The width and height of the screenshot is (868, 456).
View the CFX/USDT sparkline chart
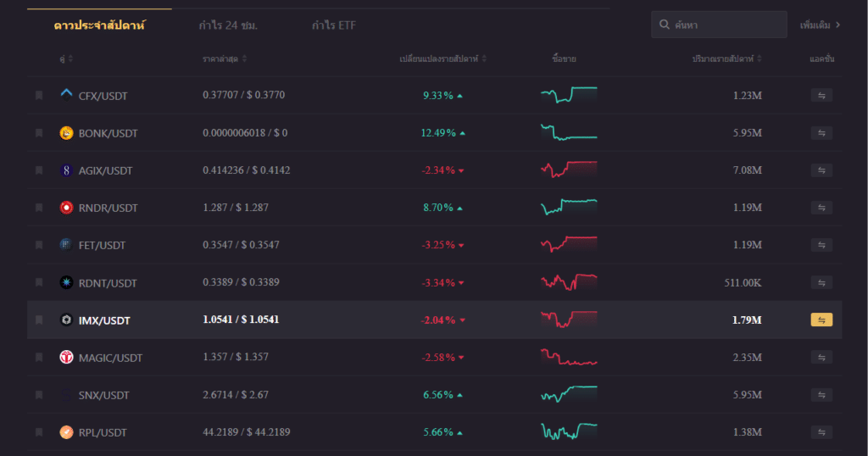(569, 95)
